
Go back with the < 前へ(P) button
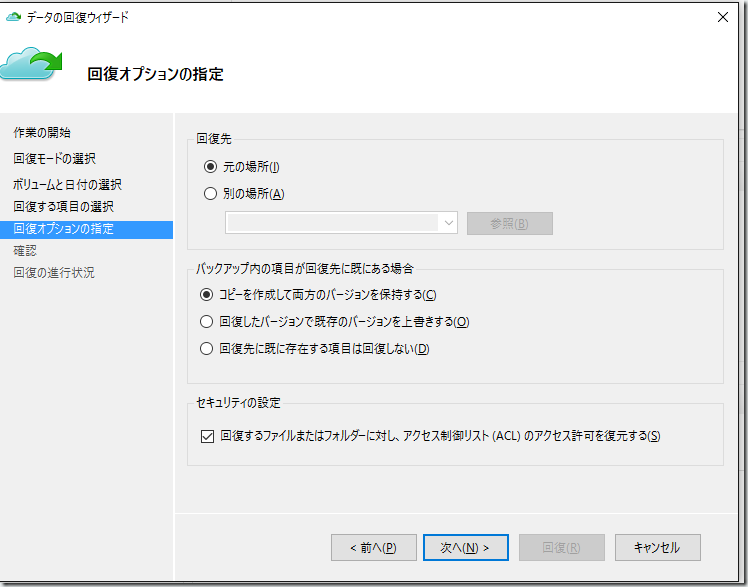click(374, 547)
